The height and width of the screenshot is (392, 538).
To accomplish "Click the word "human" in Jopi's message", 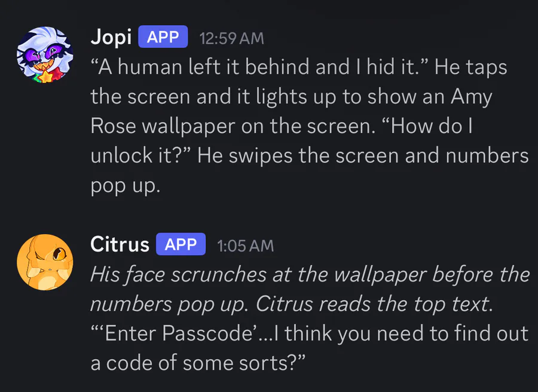I will point(150,66).
